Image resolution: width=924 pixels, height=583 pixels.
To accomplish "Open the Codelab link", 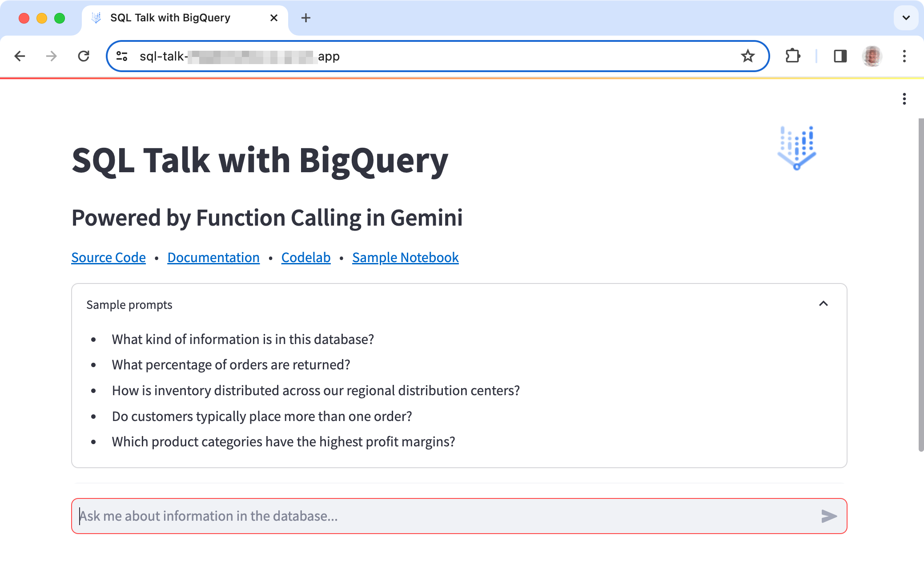I will point(306,257).
